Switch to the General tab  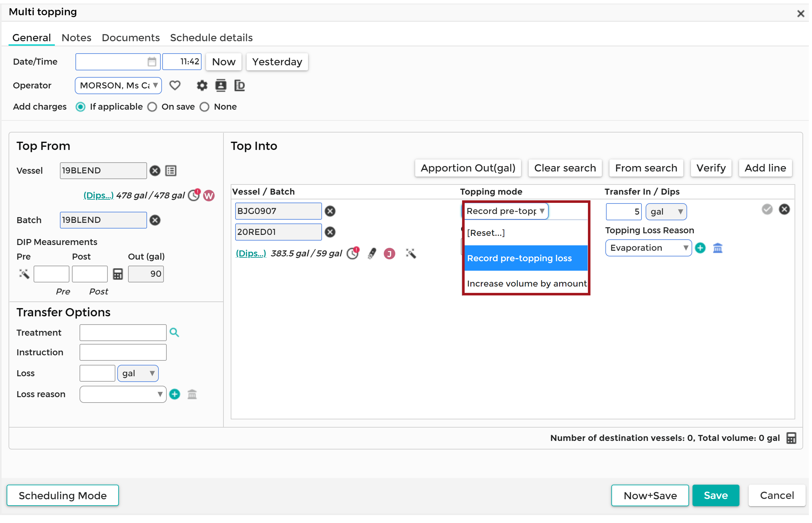click(32, 38)
